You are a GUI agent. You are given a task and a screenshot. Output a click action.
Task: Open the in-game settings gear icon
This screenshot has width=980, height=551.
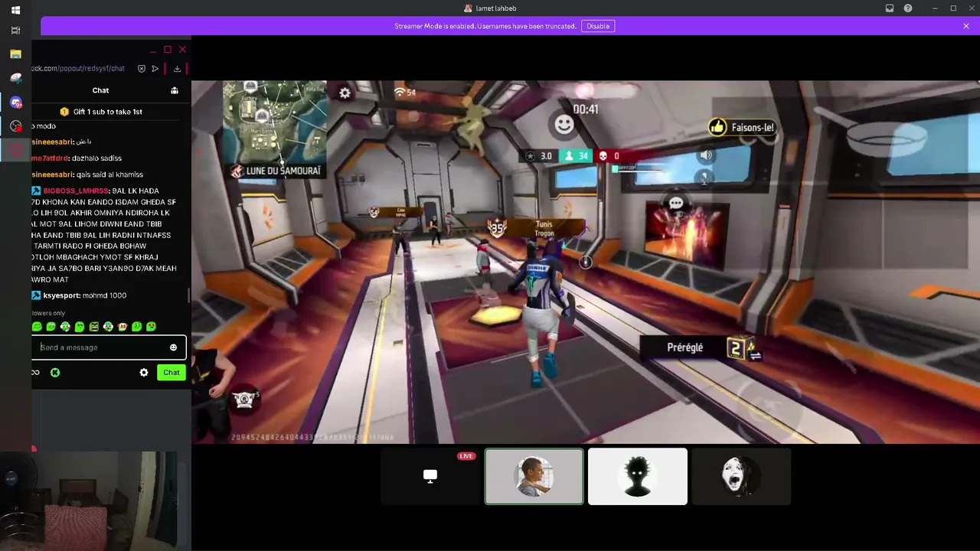(x=345, y=93)
